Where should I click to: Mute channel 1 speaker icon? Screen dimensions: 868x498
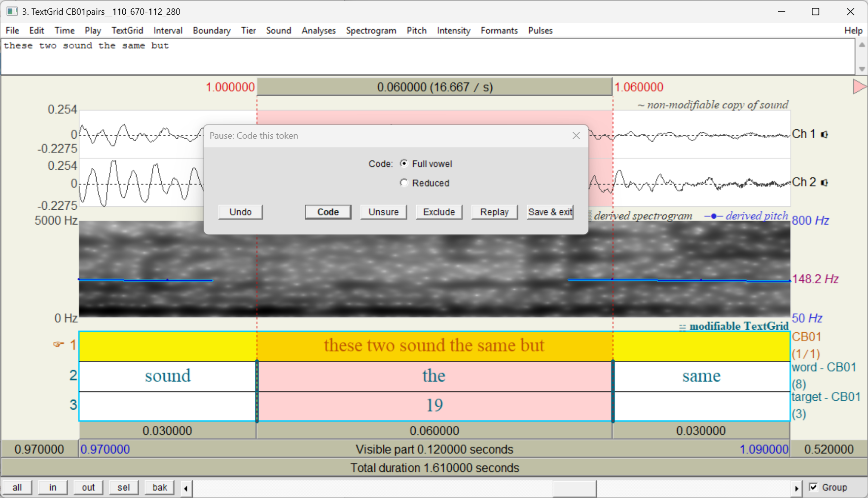(x=824, y=134)
